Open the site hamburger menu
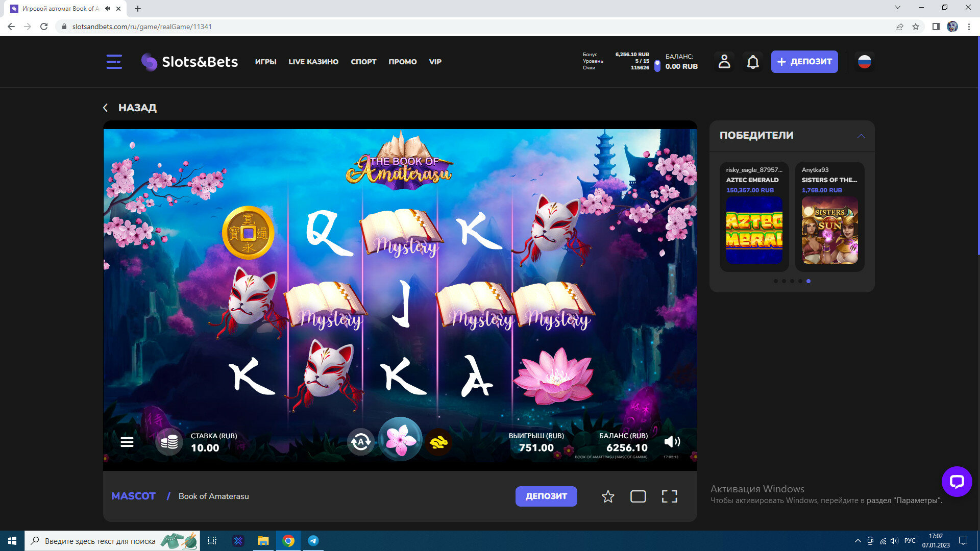 pyautogui.click(x=114, y=62)
